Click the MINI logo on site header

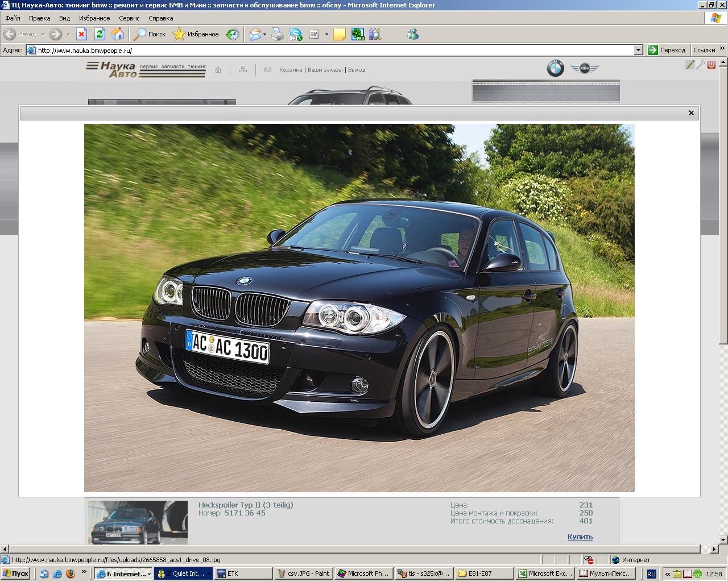point(585,69)
